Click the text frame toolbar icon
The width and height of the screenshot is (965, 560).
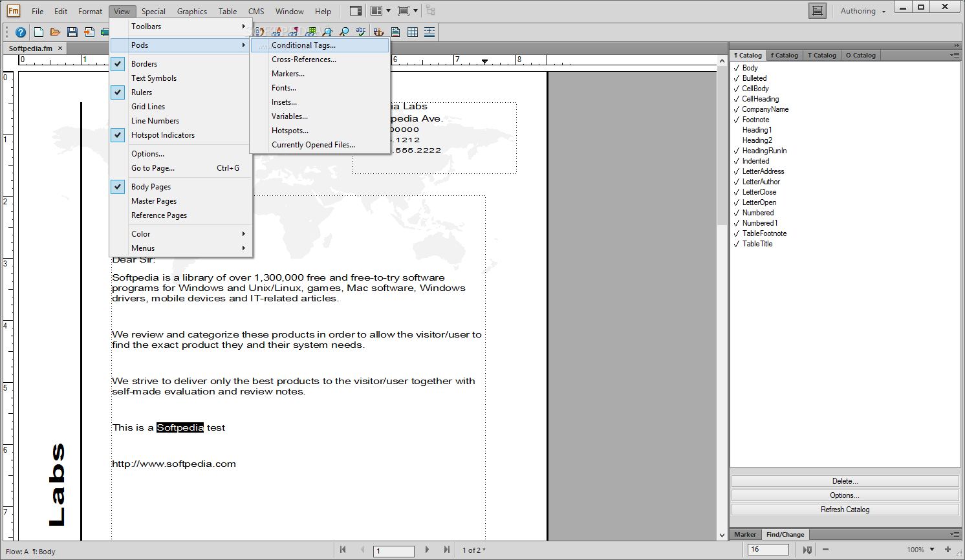point(395,32)
